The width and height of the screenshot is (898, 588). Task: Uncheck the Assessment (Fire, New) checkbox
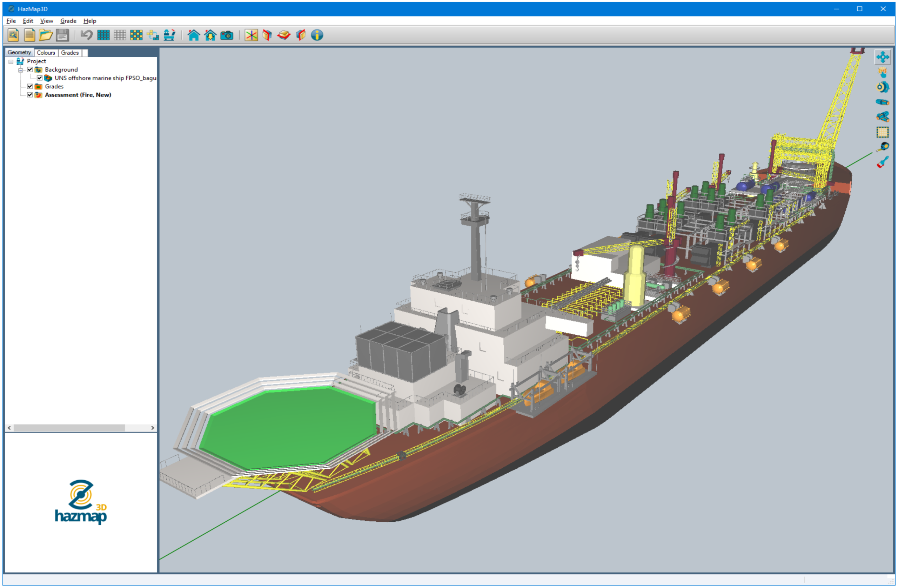30,95
